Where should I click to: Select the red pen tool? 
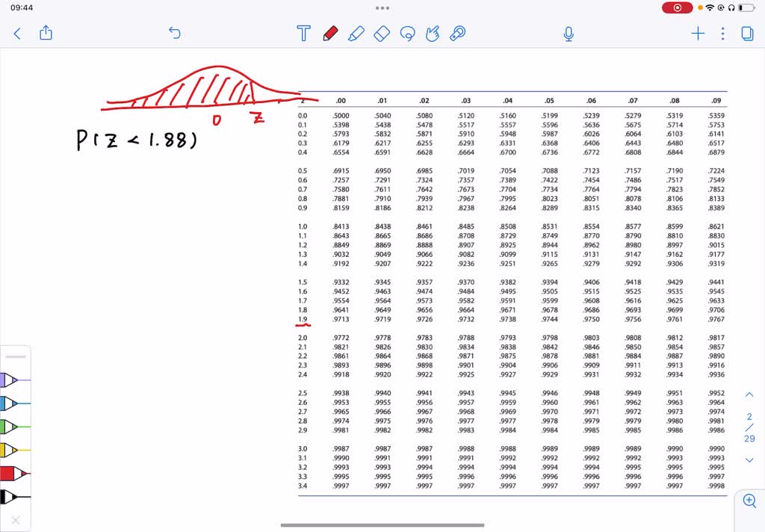coord(329,34)
